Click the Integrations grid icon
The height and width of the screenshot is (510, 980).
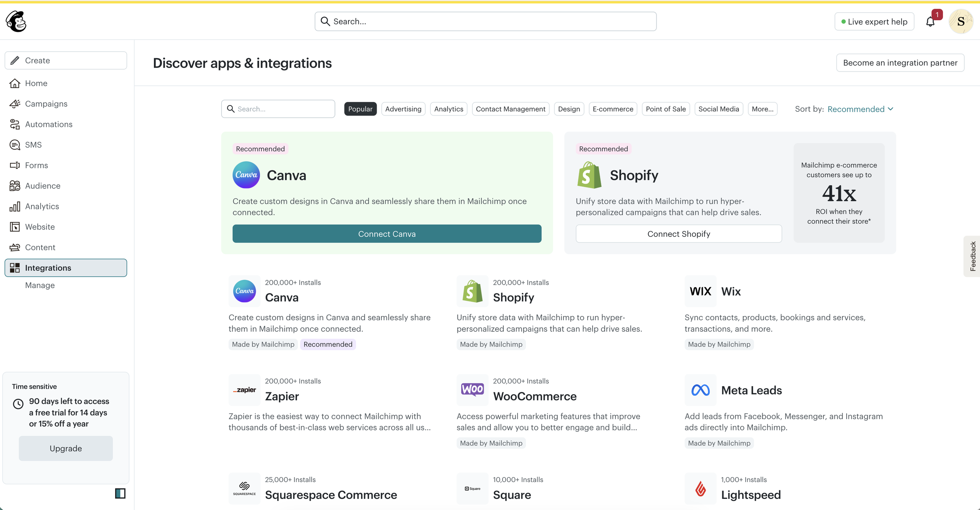coord(15,268)
